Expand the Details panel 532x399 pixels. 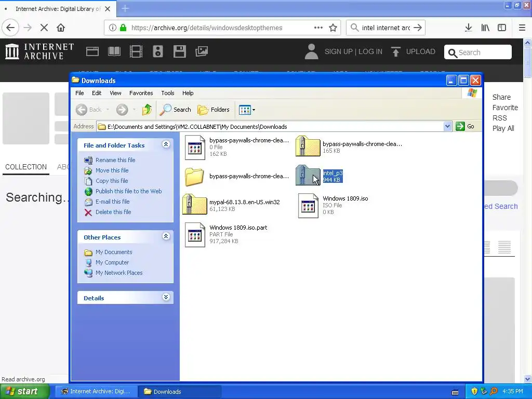(x=166, y=297)
